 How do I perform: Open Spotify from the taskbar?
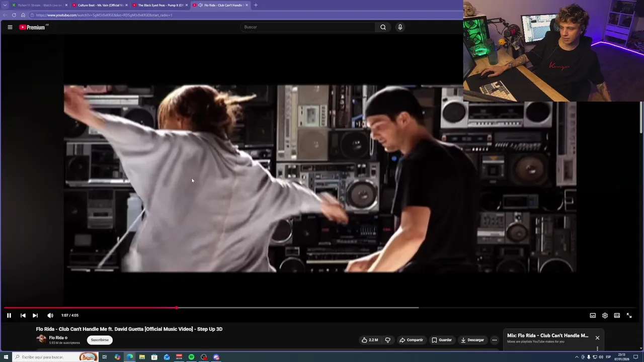coord(191,357)
